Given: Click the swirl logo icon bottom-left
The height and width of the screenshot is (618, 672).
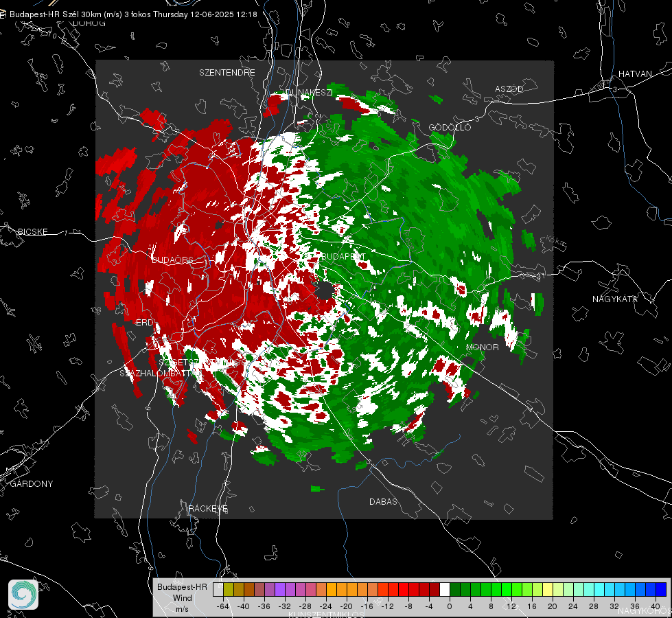Looking at the screenshot, I should [23, 595].
